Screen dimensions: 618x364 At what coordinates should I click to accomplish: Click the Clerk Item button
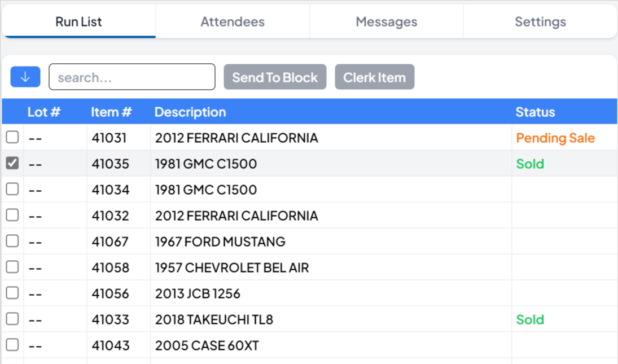click(x=374, y=77)
